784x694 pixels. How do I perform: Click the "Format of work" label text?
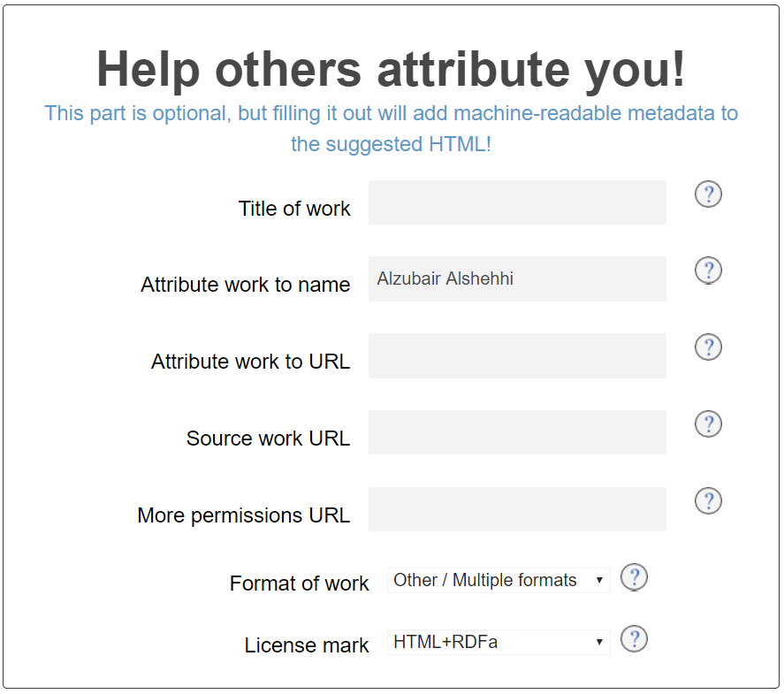[299, 583]
